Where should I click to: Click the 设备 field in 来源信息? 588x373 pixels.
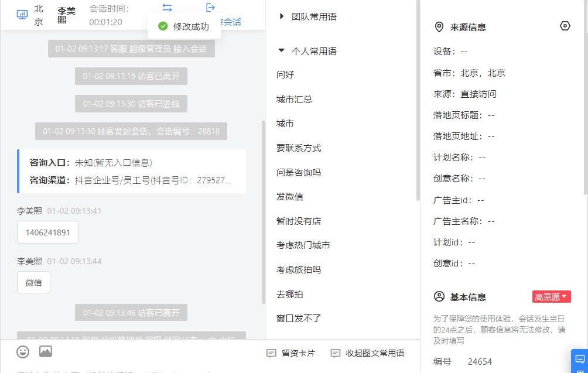pos(450,51)
